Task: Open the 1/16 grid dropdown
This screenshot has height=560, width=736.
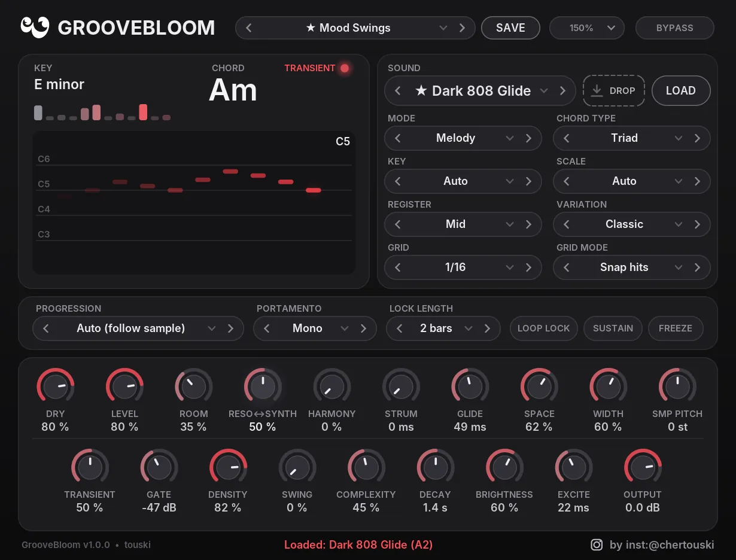Action: [463, 267]
